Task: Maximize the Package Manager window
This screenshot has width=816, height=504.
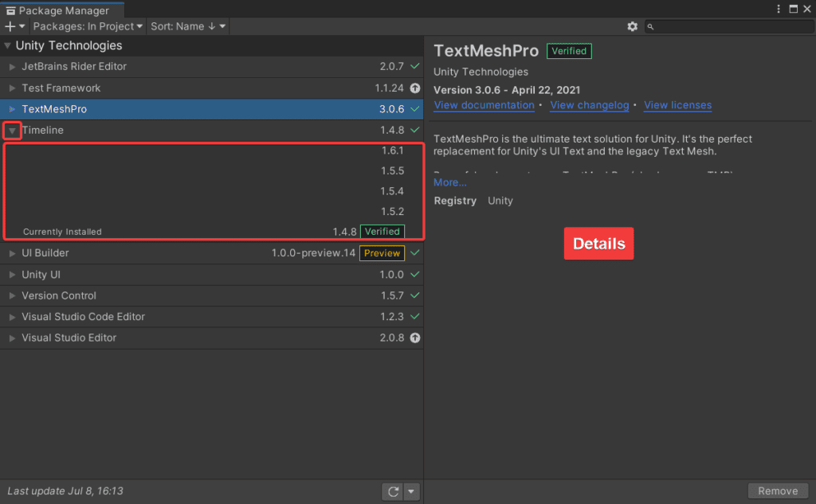Action: [793, 9]
